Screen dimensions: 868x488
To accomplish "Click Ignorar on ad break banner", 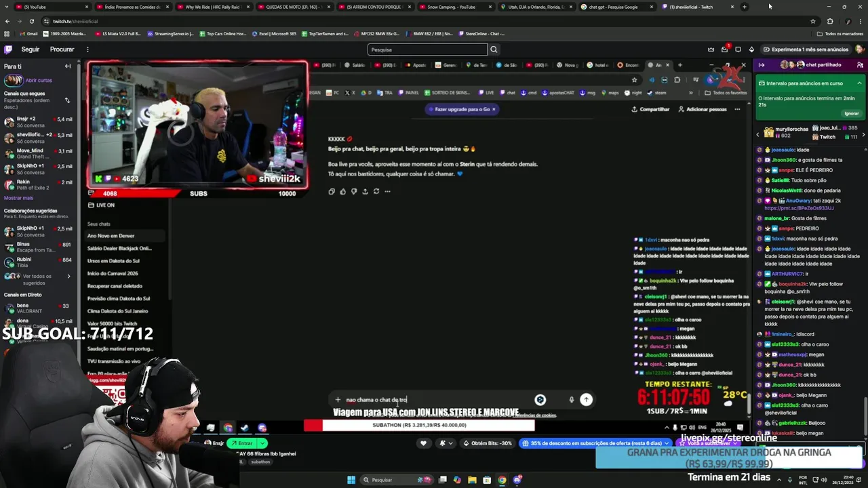I will tap(852, 114).
